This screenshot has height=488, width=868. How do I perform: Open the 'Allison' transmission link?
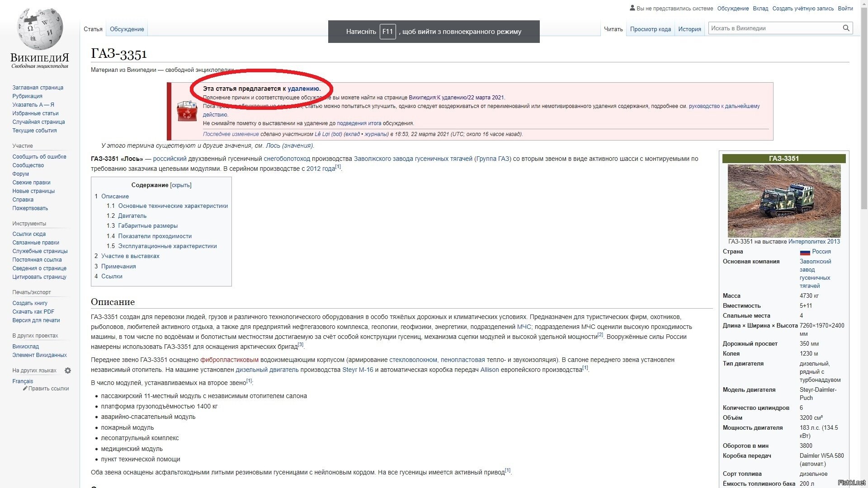[x=490, y=370]
